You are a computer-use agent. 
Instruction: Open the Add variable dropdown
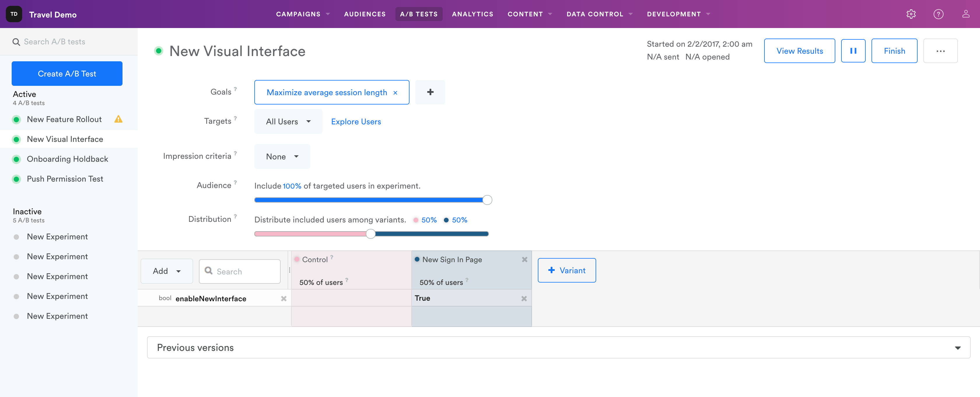[167, 271]
